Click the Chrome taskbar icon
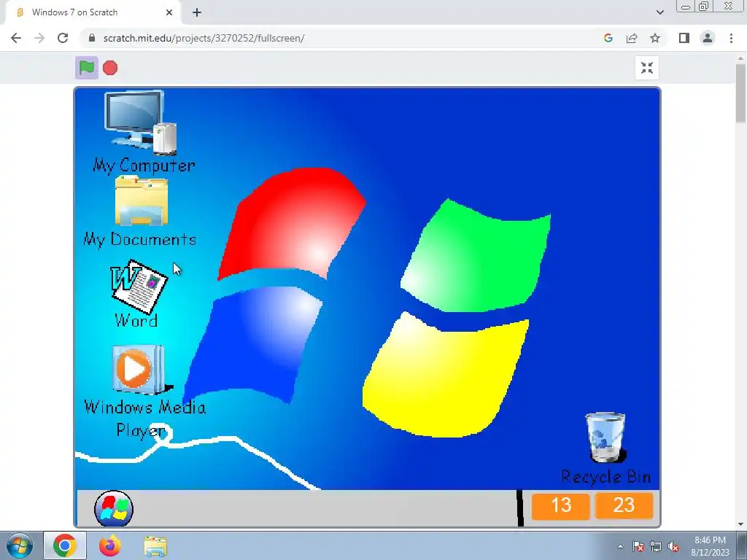 click(65, 545)
